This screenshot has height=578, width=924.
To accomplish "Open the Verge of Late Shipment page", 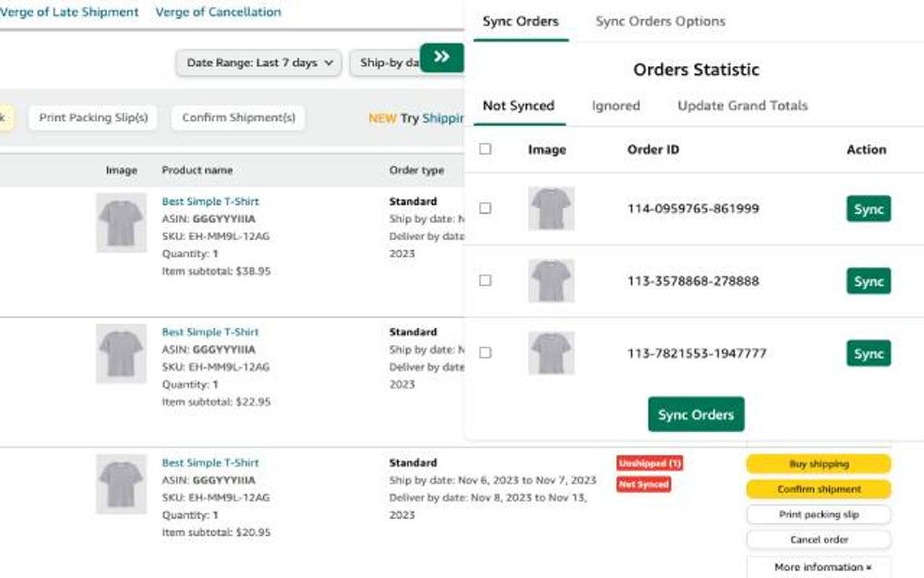I will [70, 12].
